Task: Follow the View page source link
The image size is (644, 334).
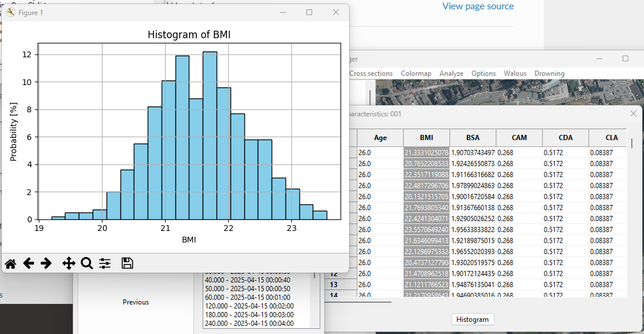Action: pyautogui.click(x=478, y=6)
